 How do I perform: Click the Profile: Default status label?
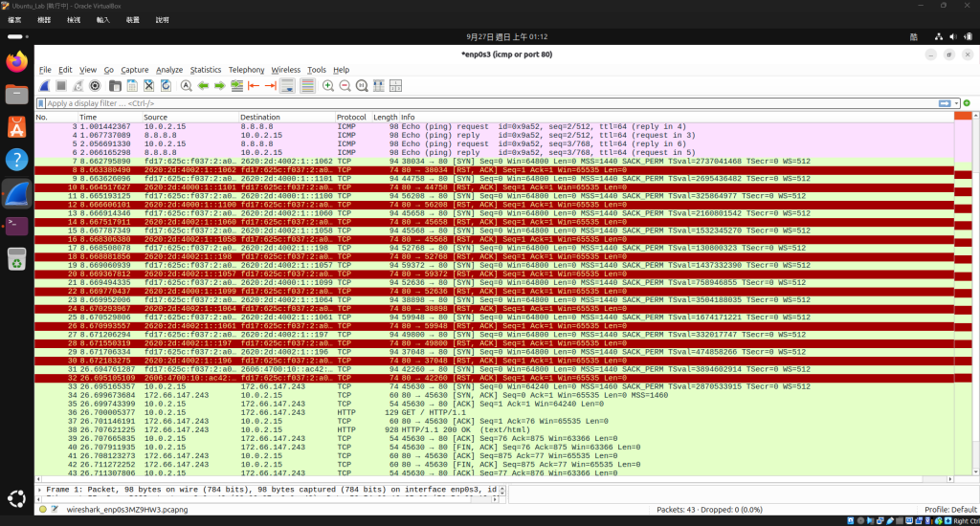(950, 510)
